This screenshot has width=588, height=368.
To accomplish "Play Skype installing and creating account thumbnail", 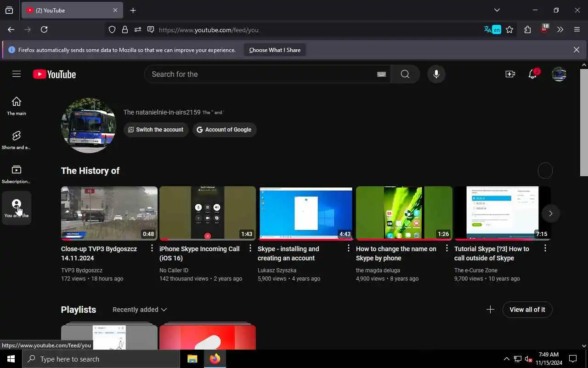I will coord(306,213).
